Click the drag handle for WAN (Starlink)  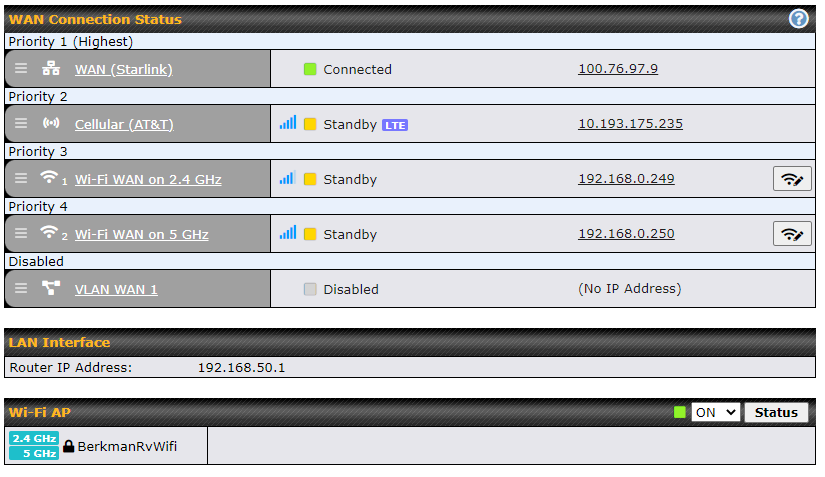pyautogui.click(x=21, y=68)
